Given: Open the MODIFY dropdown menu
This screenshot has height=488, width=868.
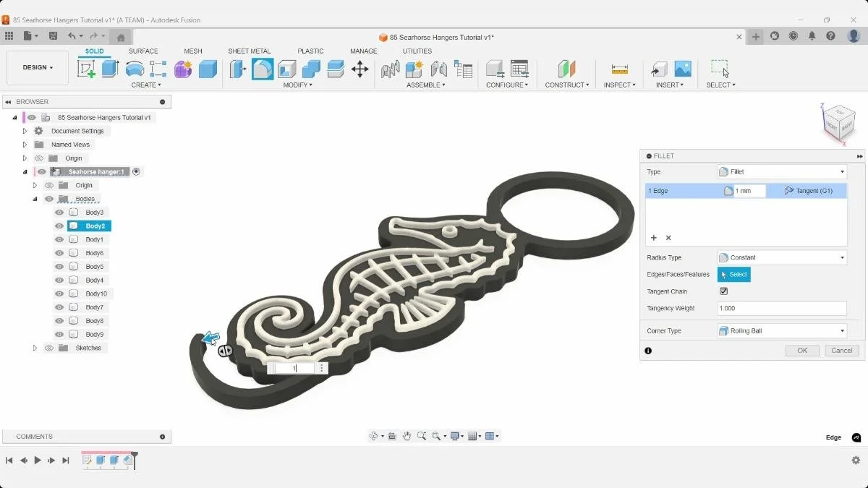Looking at the screenshot, I should (x=297, y=85).
